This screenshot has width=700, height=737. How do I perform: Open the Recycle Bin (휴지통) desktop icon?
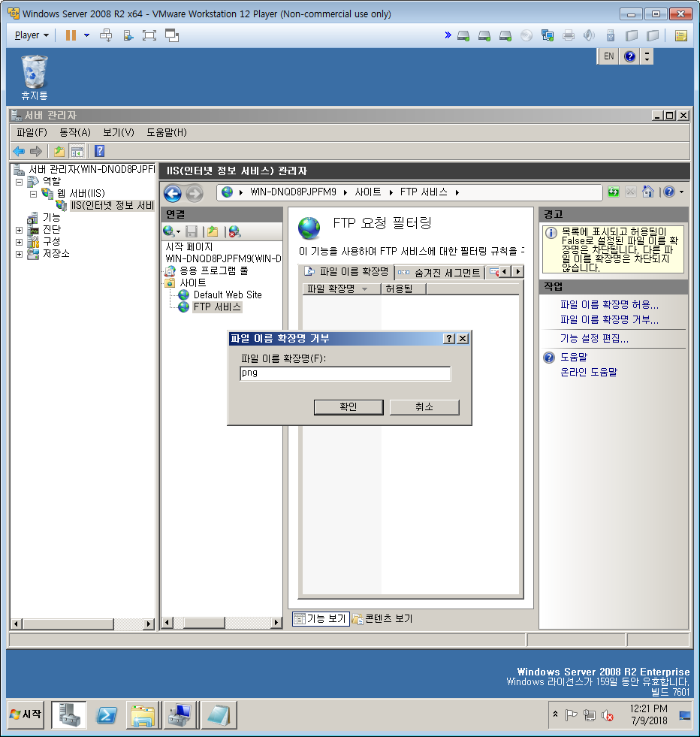coord(35,78)
